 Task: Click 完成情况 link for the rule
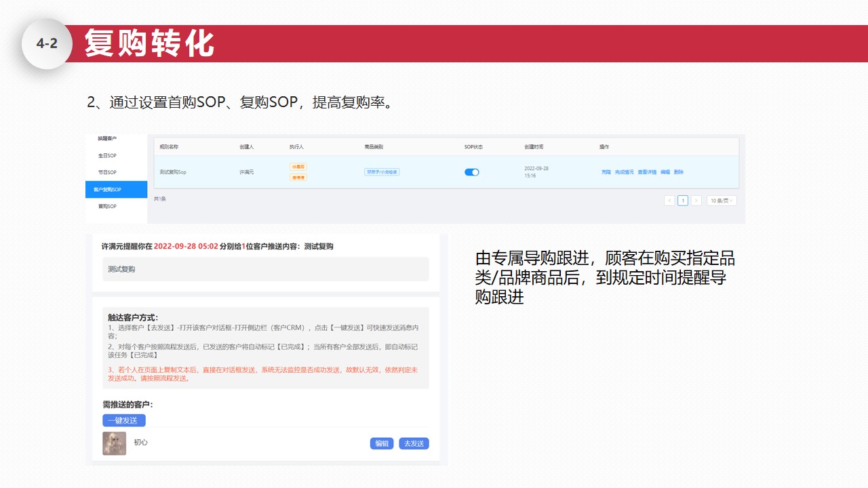tap(624, 172)
